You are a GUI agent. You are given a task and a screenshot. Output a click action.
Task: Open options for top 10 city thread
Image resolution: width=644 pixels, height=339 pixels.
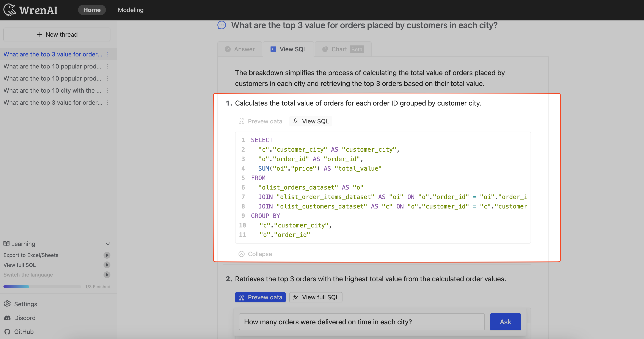(108, 90)
